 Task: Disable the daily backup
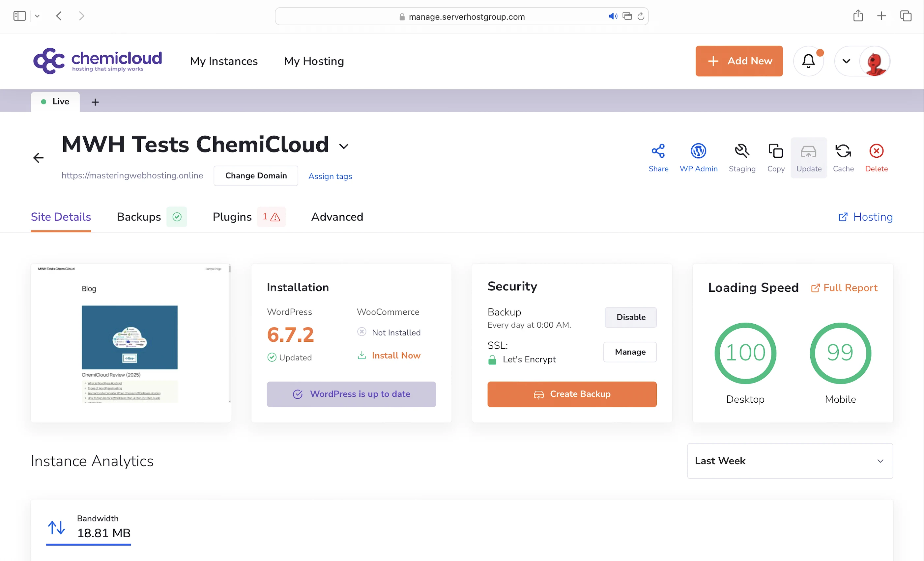pyautogui.click(x=630, y=317)
